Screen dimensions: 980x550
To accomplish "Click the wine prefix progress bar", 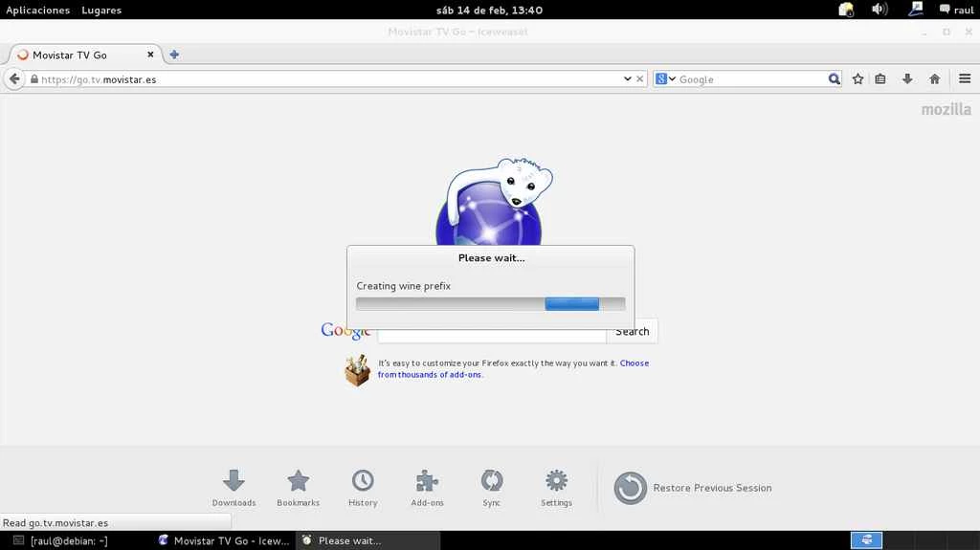I will pos(491,304).
